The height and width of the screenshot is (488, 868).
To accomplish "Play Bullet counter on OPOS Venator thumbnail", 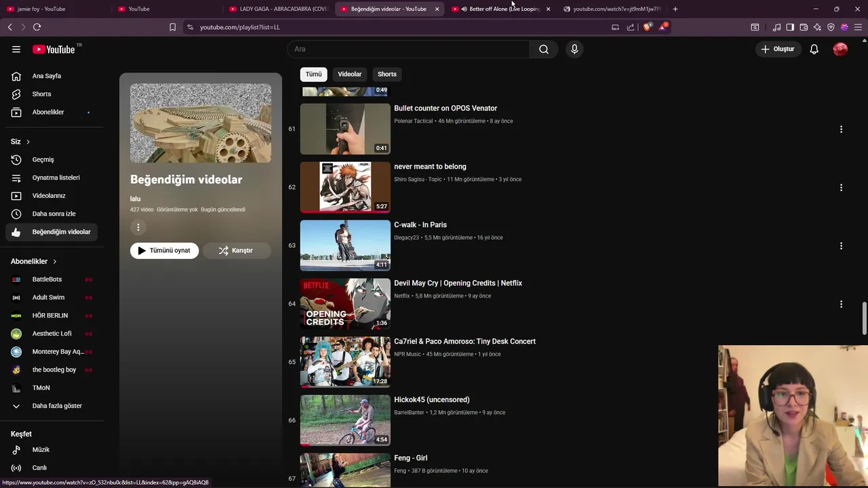I will pos(345,129).
